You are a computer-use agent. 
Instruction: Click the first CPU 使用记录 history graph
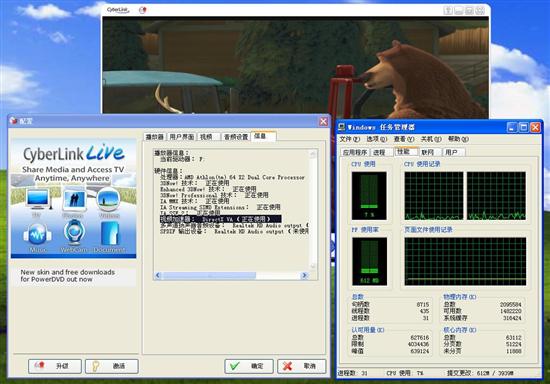[x=434, y=196]
